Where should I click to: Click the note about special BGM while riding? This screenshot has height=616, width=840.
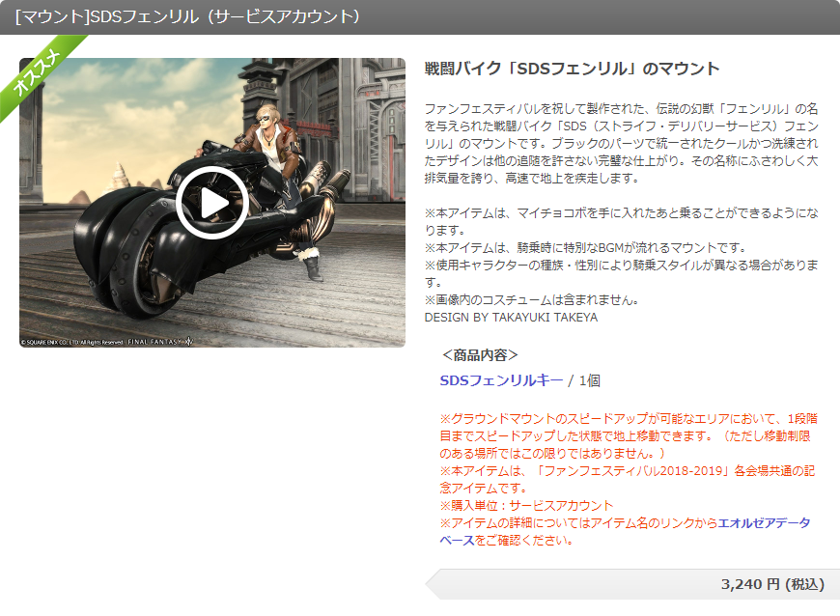click(585, 247)
